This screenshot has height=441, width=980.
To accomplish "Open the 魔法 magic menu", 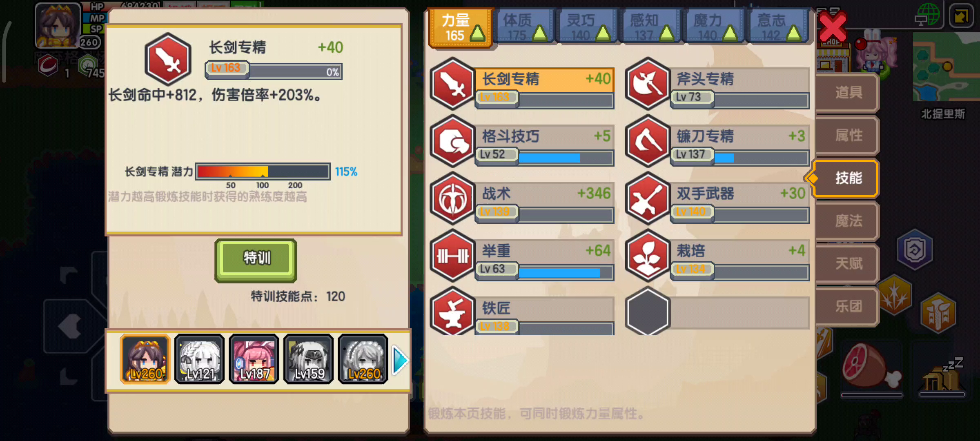I will [847, 221].
